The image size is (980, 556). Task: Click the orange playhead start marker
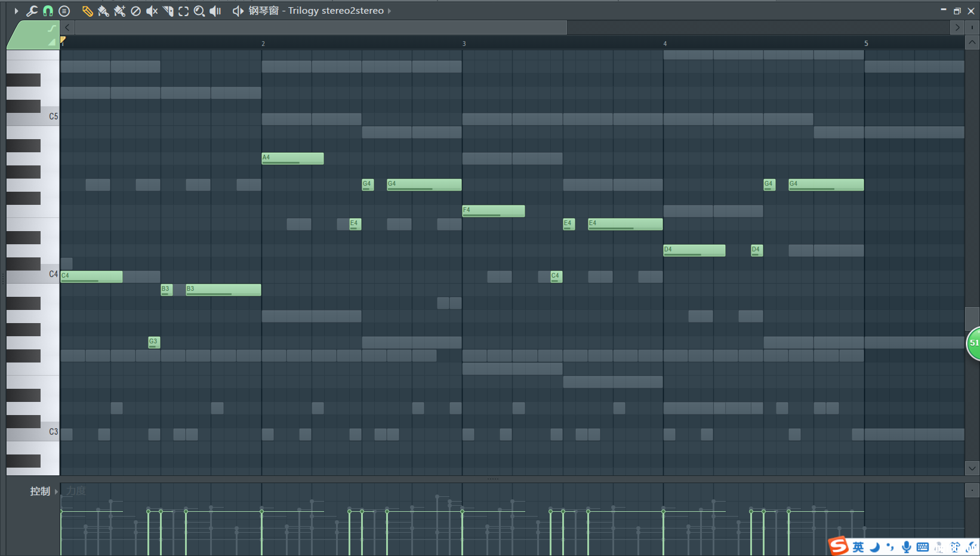point(63,40)
